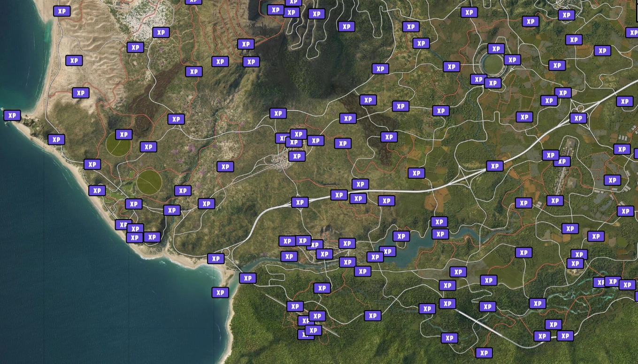638x364 pixels.
Task: Select the westernmost XP marker on the coastal headland
Action: (x=12, y=115)
